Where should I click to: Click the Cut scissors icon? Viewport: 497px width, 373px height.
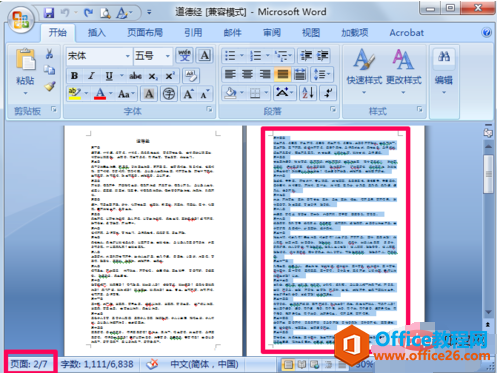coord(49,54)
